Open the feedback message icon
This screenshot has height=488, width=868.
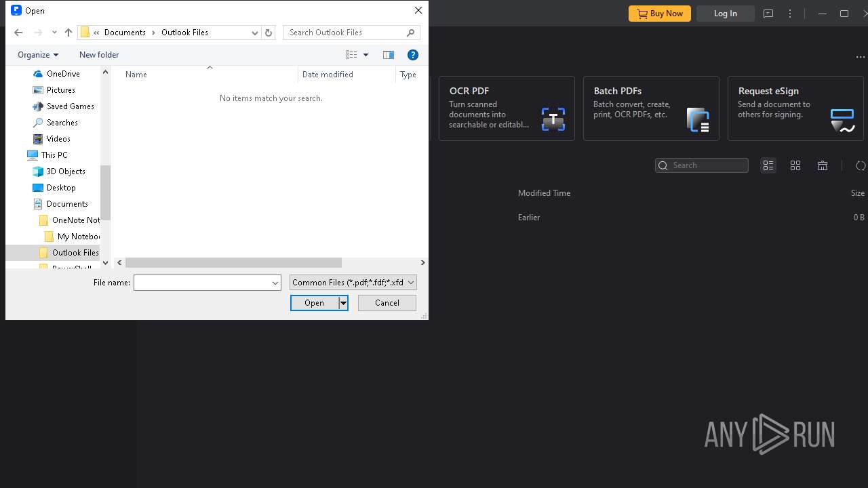point(768,14)
